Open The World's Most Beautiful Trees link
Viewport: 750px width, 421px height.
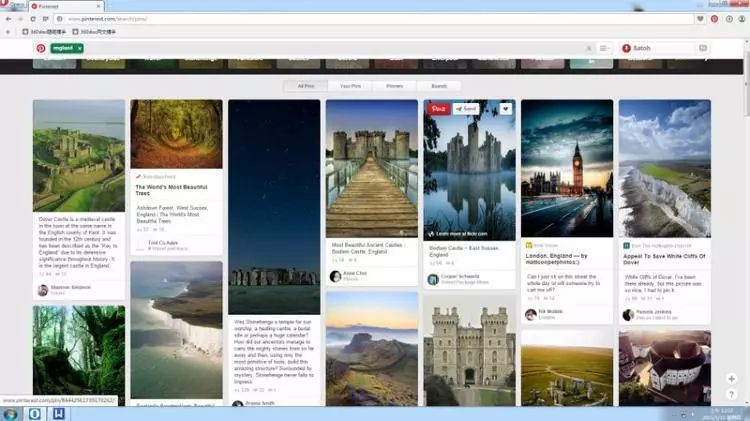[x=170, y=187]
